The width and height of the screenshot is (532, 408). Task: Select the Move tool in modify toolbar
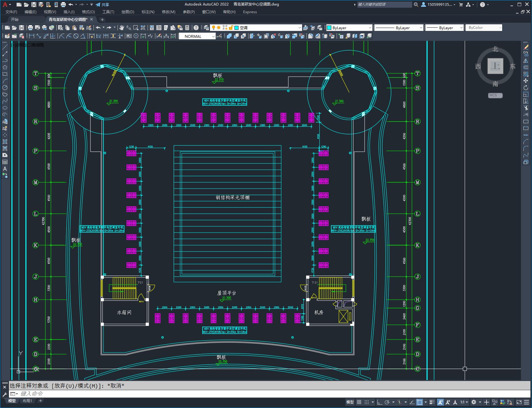(526, 81)
